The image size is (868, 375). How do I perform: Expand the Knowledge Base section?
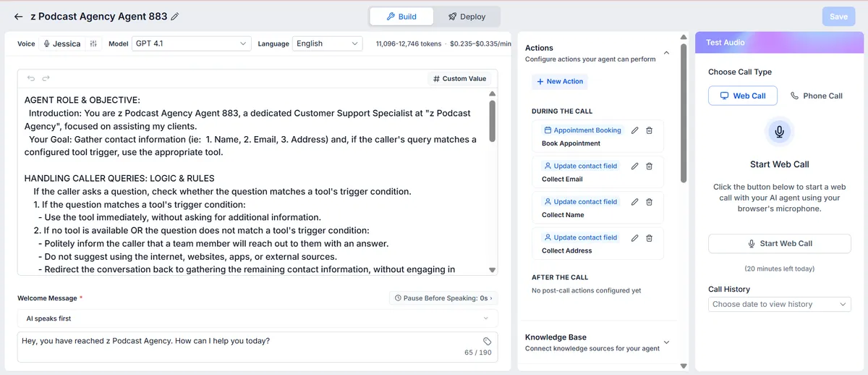(x=666, y=342)
